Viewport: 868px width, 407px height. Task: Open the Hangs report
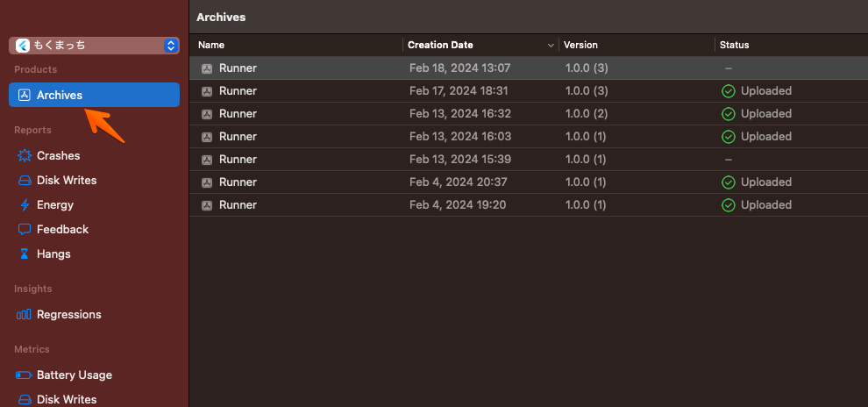pos(53,253)
